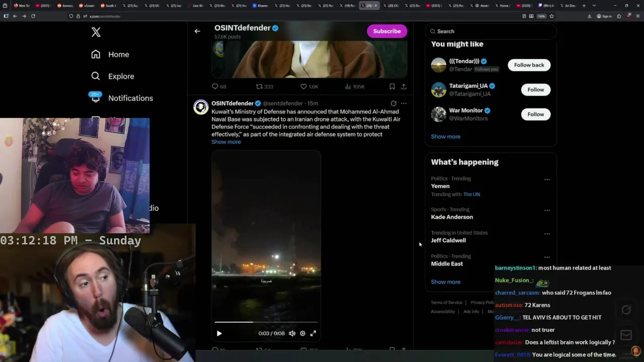Go back in the browser

coord(15,16)
